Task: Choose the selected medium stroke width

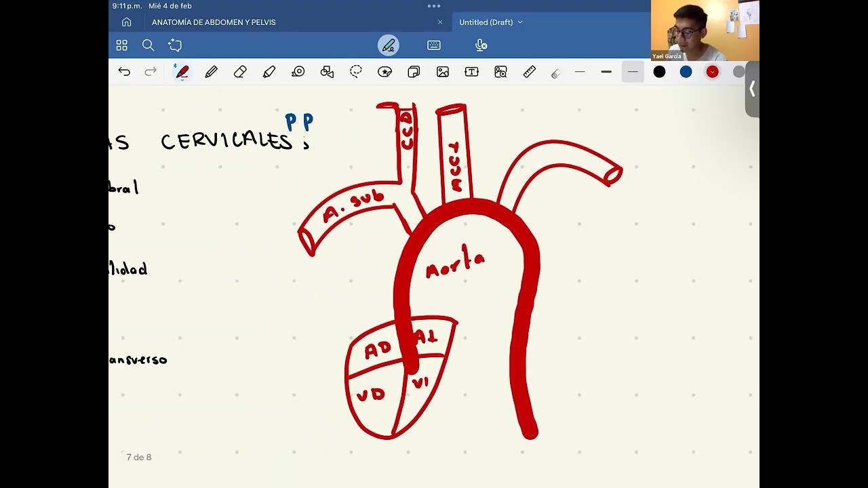Action: (x=633, y=72)
